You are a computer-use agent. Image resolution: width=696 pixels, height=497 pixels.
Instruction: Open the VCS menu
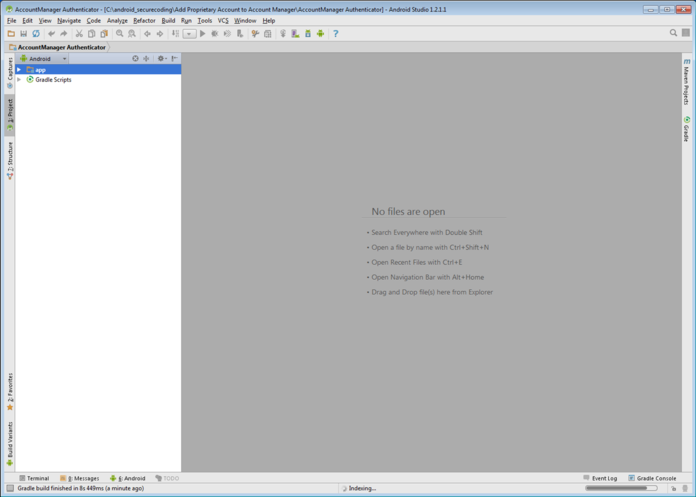[223, 21]
